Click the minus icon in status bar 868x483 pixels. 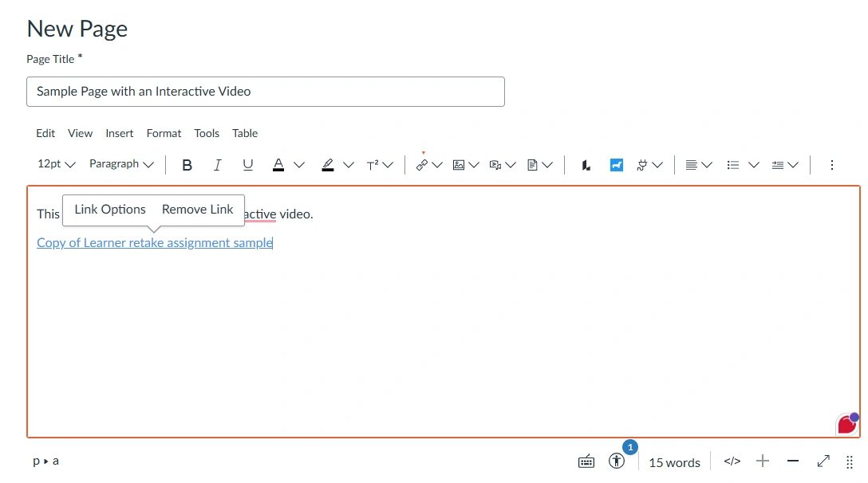pyautogui.click(x=793, y=461)
